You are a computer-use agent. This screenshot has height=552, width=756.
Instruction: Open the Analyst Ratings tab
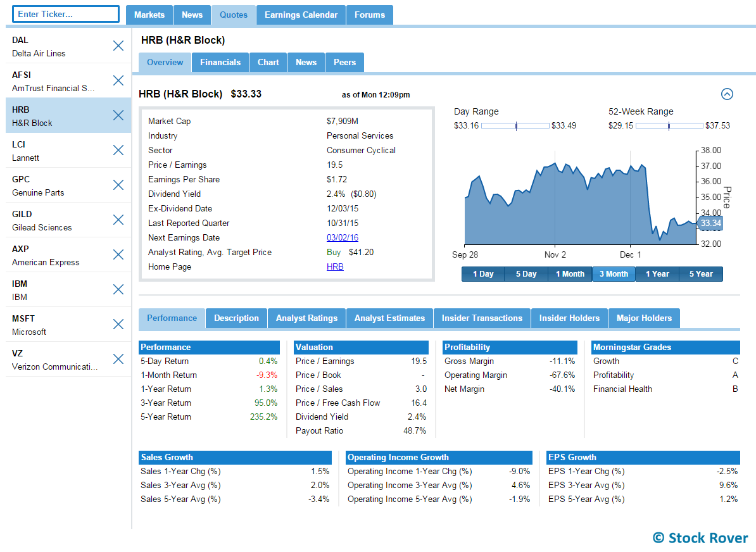tap(306, 318)
